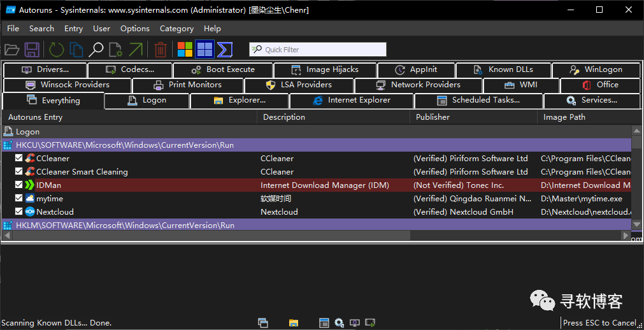Click the codec play icon in status bar
The image size is (644, 330).
pyautogui.click(x=370, y=322)
